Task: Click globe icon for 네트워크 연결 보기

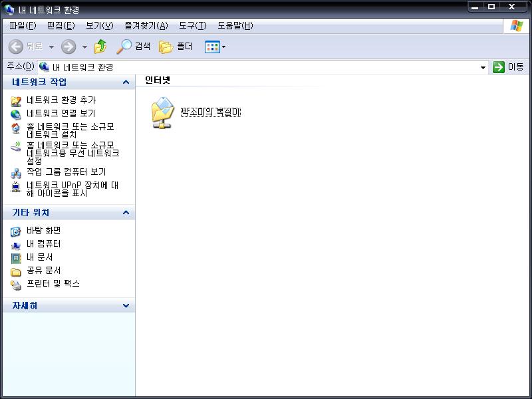Action: (x=16, y=114)
